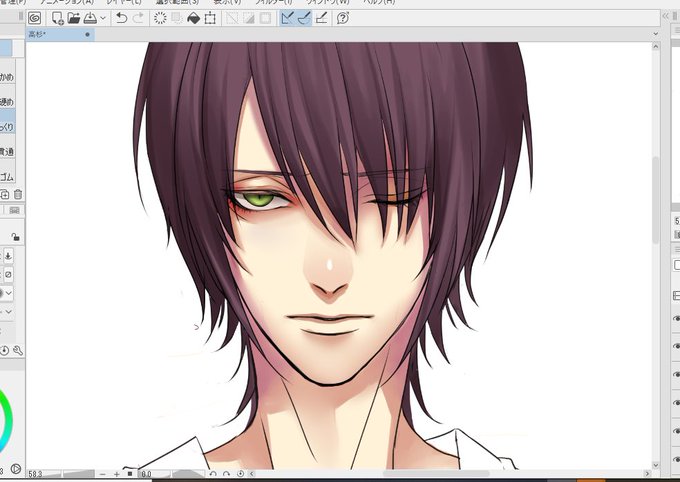The image size is (680, 482).
Task: Collapse right palette dock double-chevron
Action: pos(666,16)
